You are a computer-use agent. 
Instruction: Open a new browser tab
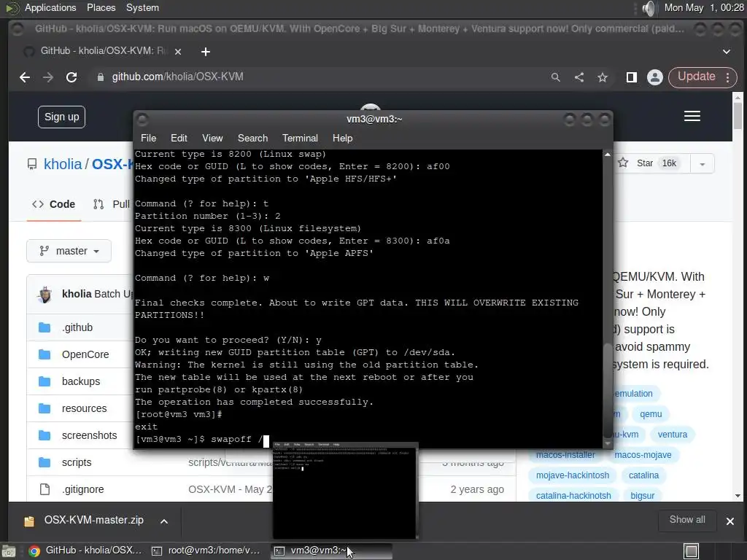point(205,52)
